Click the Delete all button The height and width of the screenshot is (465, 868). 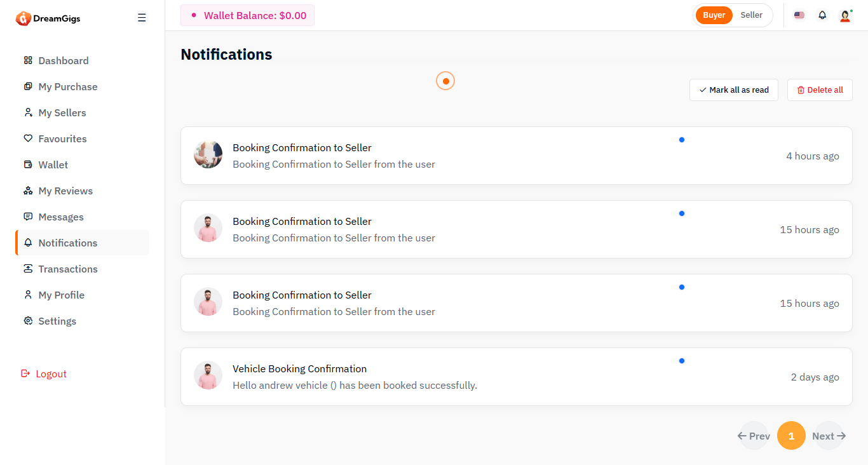820,90
